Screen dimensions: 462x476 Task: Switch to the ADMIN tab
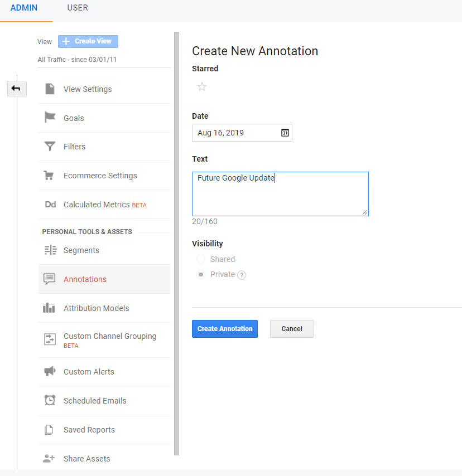click(23, 8)
